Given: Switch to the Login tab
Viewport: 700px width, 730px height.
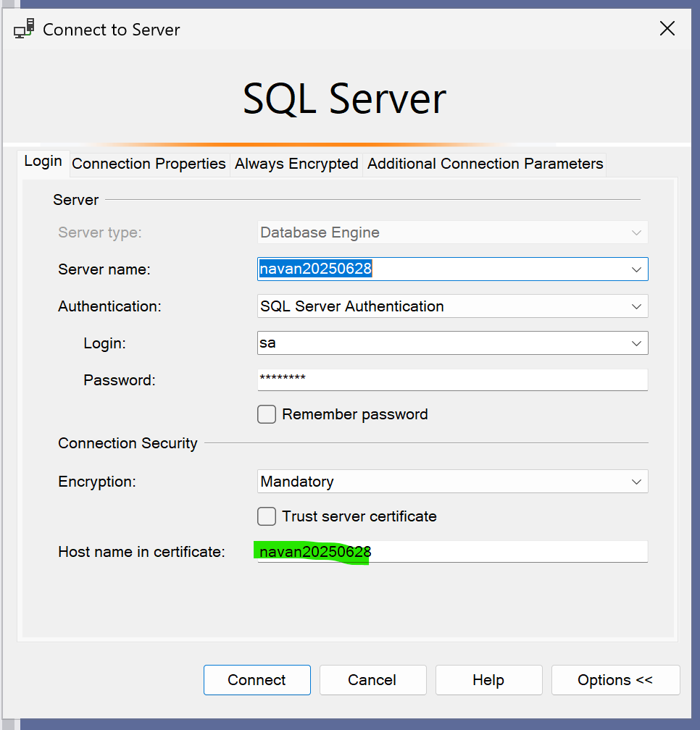Looking at the screenshot, I should (43, 161).
